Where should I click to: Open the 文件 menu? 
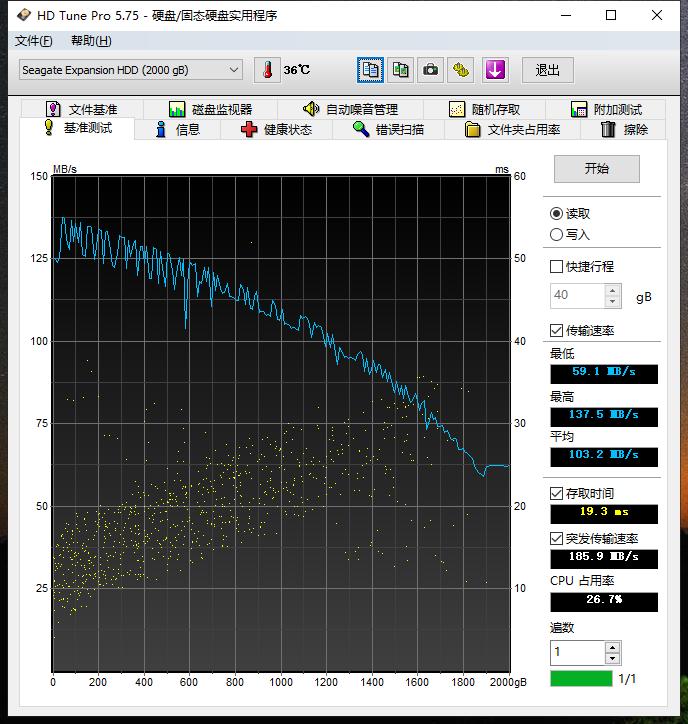(34, 41)
